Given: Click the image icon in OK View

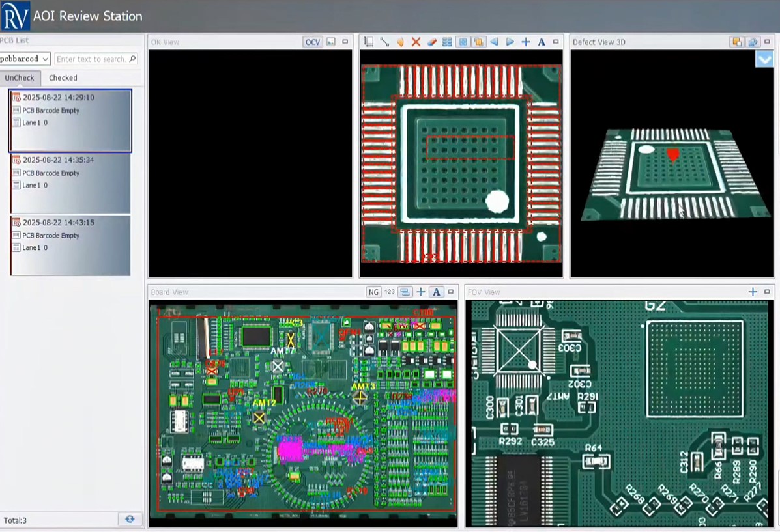Looking at the screenshot, I should (x=331, y=42).
